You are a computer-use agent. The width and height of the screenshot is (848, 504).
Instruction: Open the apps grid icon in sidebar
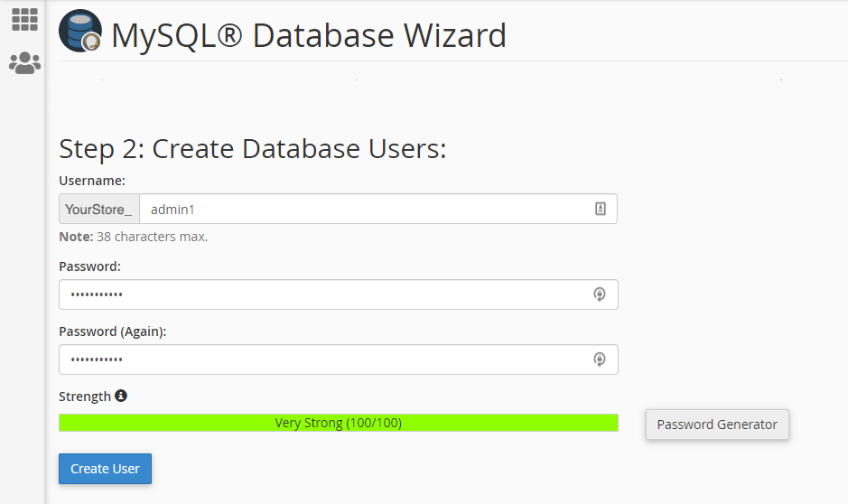point(24,20)
